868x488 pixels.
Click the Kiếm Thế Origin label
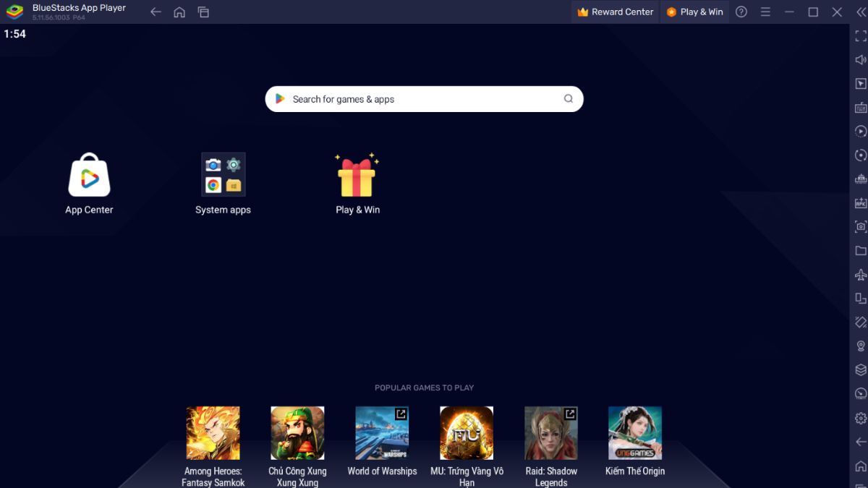point(635,471)
